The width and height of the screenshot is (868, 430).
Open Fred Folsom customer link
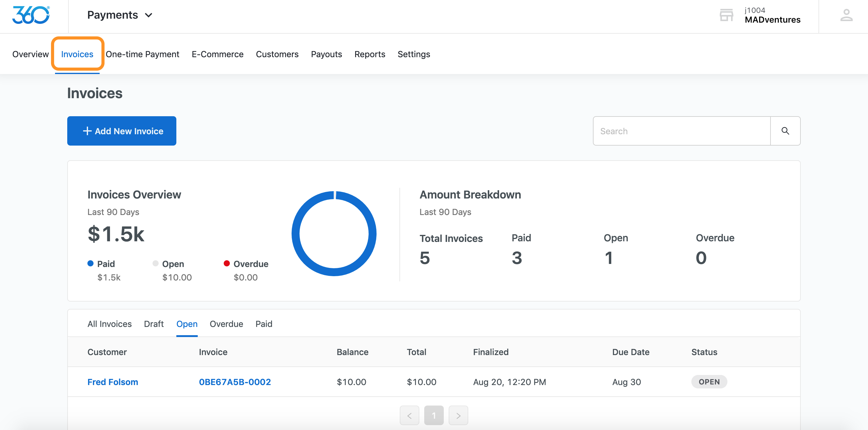click(x=112, y=382)
